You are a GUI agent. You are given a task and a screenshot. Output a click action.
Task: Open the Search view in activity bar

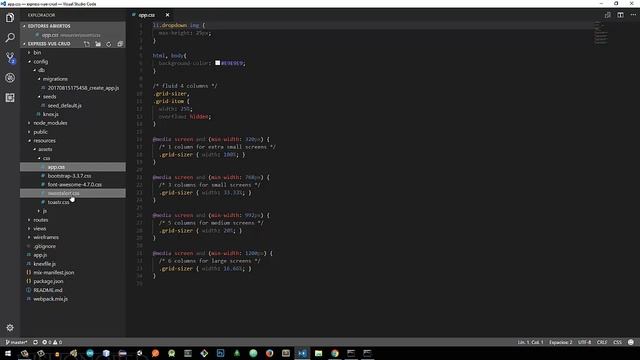click(10, 38)
